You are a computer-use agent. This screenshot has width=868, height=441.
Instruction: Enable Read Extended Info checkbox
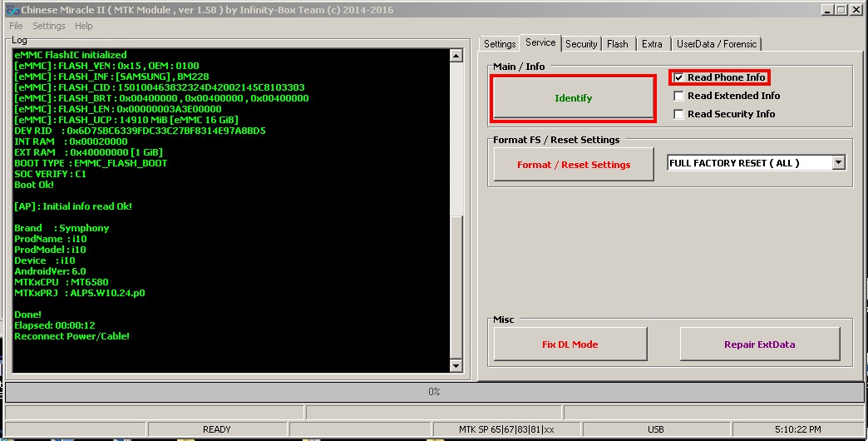click(678, 96)
